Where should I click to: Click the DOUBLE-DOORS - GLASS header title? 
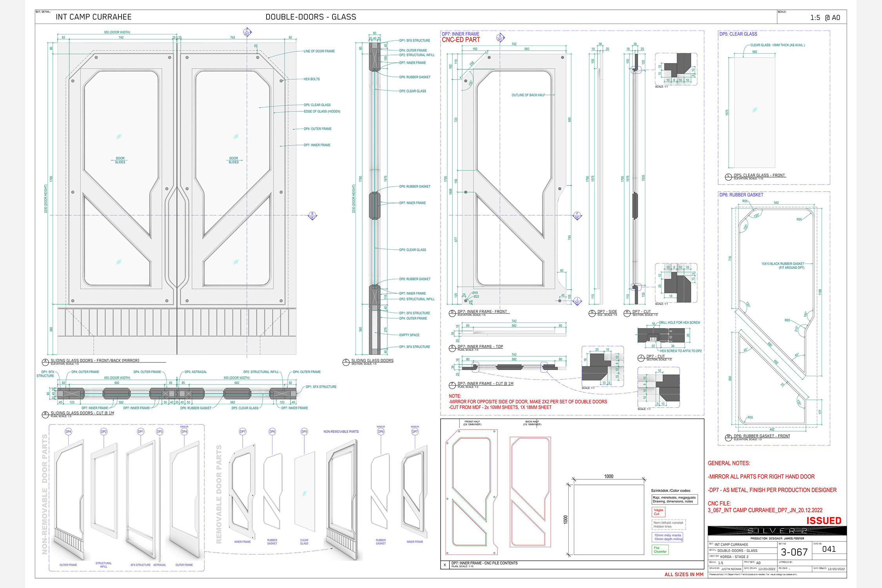(311, 17)
